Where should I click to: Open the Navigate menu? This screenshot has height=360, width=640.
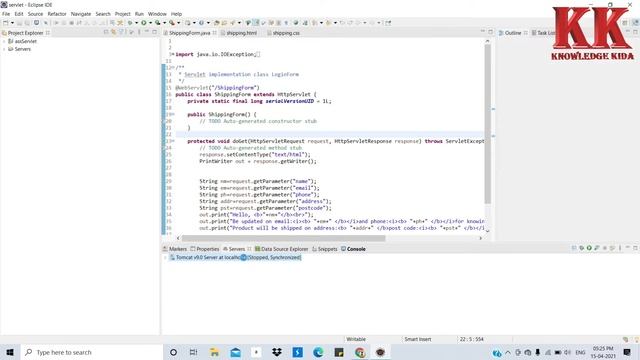pyautogui.click(x=81, y=14)
